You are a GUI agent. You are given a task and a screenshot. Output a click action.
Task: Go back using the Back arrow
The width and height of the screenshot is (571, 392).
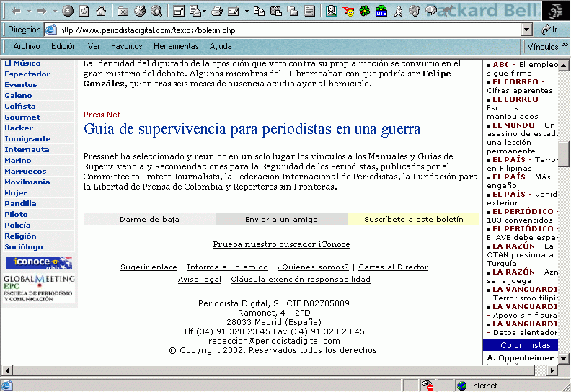point(16,12)
